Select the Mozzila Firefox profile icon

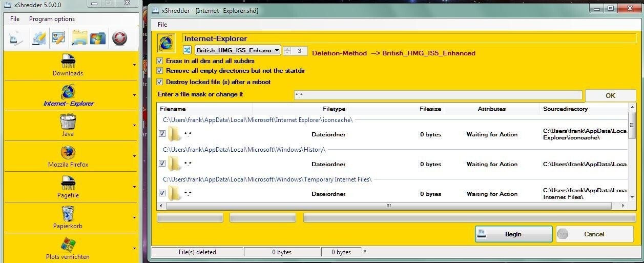coord(68,152)
